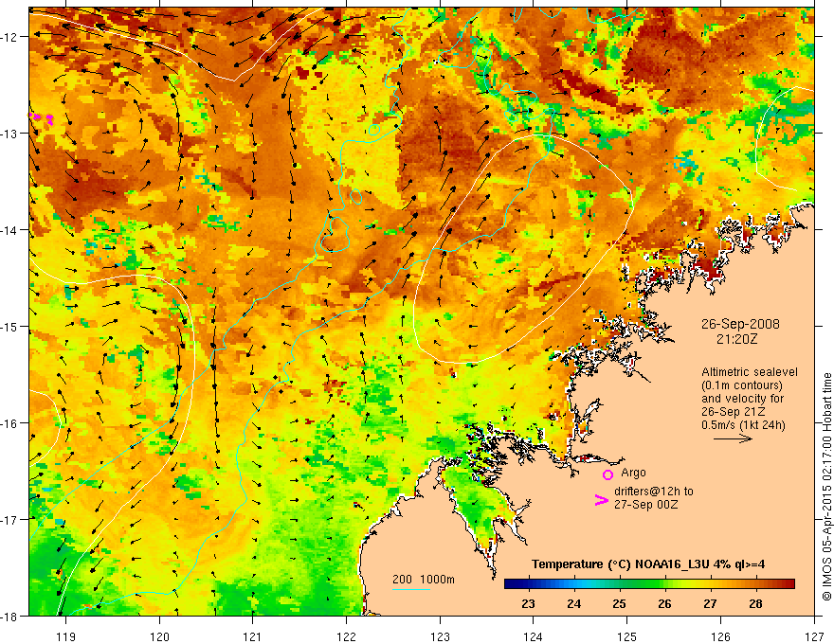Click the '(0.1m contours)' caption line
This screenshot has width=834, height=644.
(742, 385)
